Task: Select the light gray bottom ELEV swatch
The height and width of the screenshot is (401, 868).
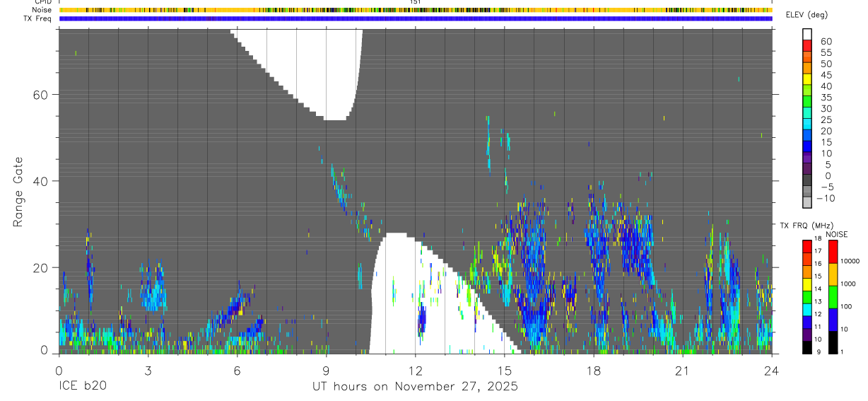Action: (x=807, y=202)
